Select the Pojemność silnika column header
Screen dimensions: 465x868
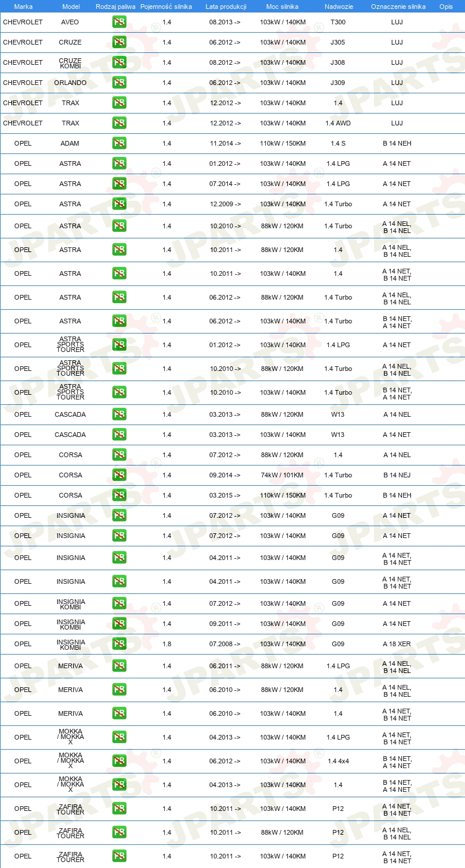pos(166,7)
